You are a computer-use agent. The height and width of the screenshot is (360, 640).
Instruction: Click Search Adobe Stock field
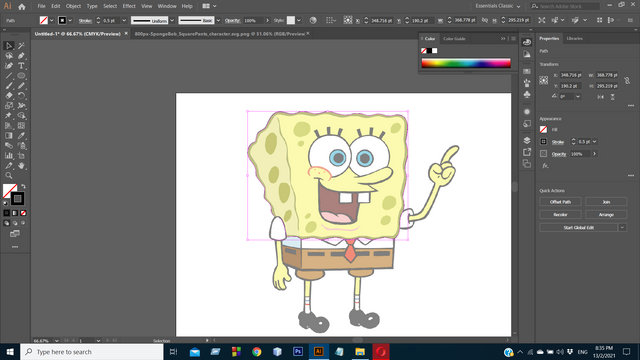click(565, 6)
